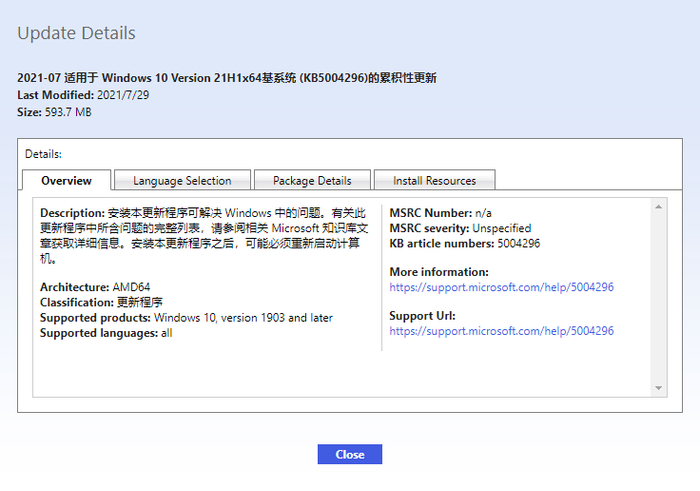Open the Package Details tab

tap(312, 180)
